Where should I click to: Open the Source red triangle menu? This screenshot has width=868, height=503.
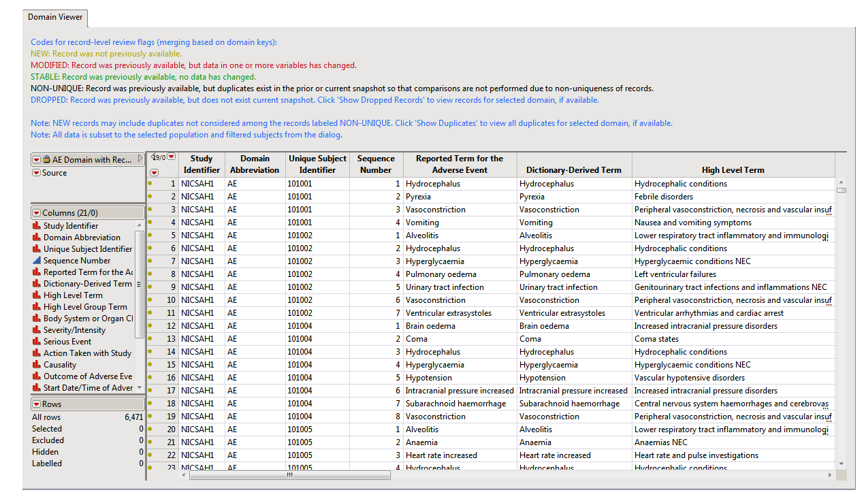[x=37, y=173]
